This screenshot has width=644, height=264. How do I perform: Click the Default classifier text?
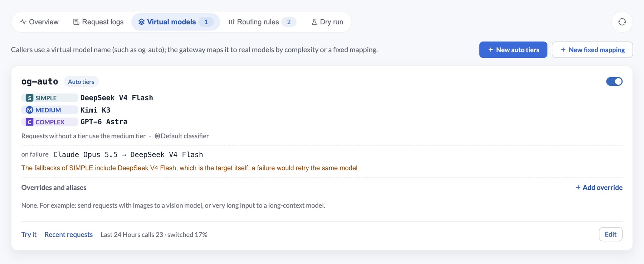(x=185, y=136)
